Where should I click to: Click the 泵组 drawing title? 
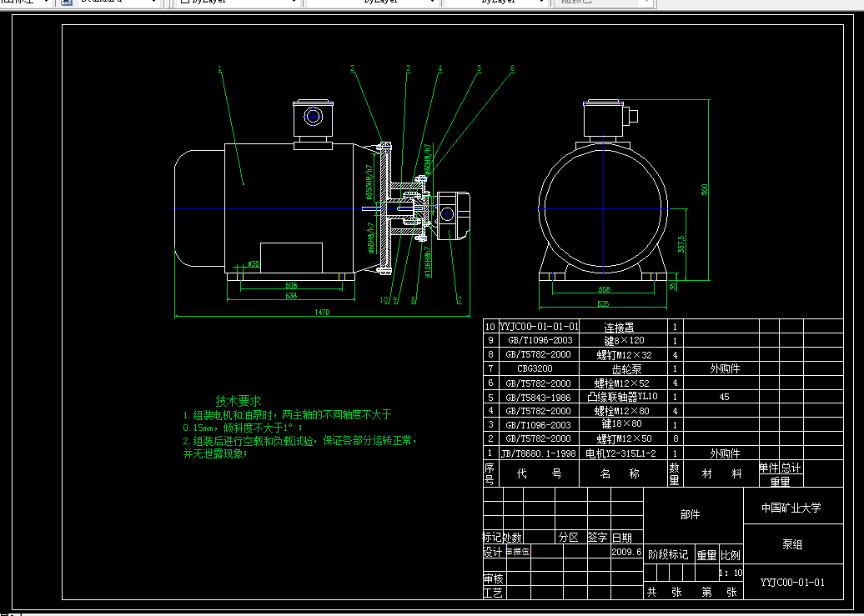coord(793,544)
